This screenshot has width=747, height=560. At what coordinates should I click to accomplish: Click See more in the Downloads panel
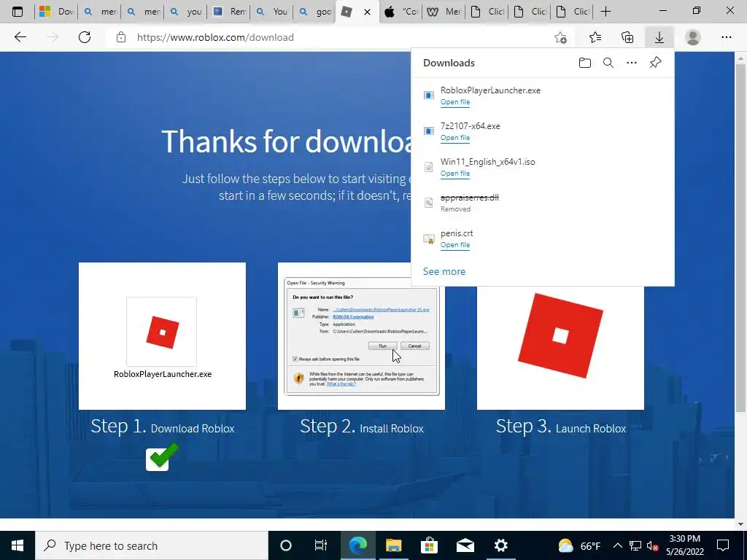click(x=444, y=271)
